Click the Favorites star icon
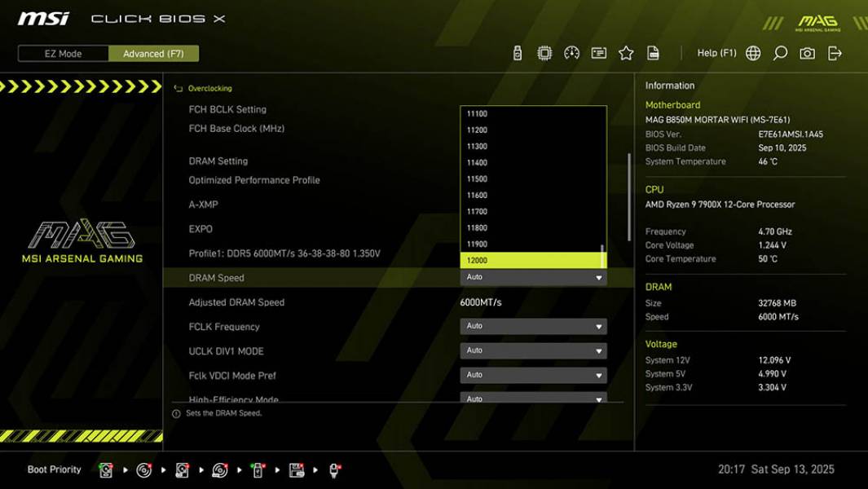The image size is (868, 489). [626, 52]
